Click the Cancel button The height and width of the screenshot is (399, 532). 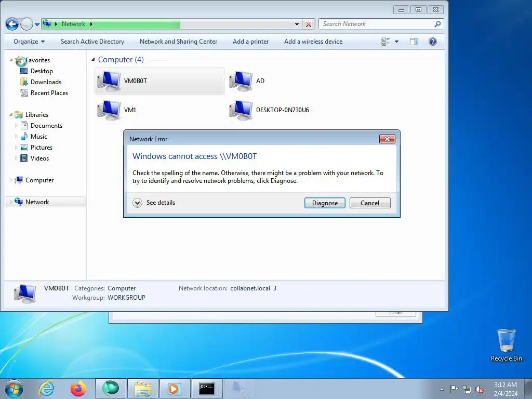pyautogui.click(x=370, y=203)
